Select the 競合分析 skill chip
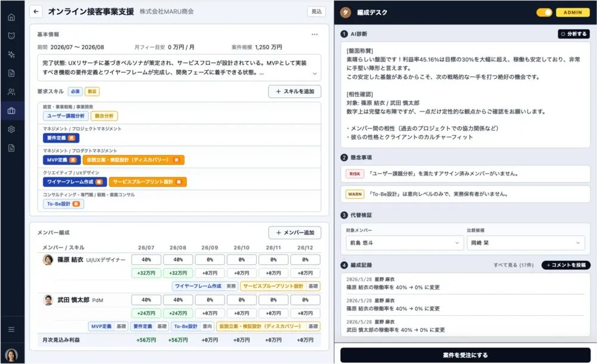 (x=104, y=116)
